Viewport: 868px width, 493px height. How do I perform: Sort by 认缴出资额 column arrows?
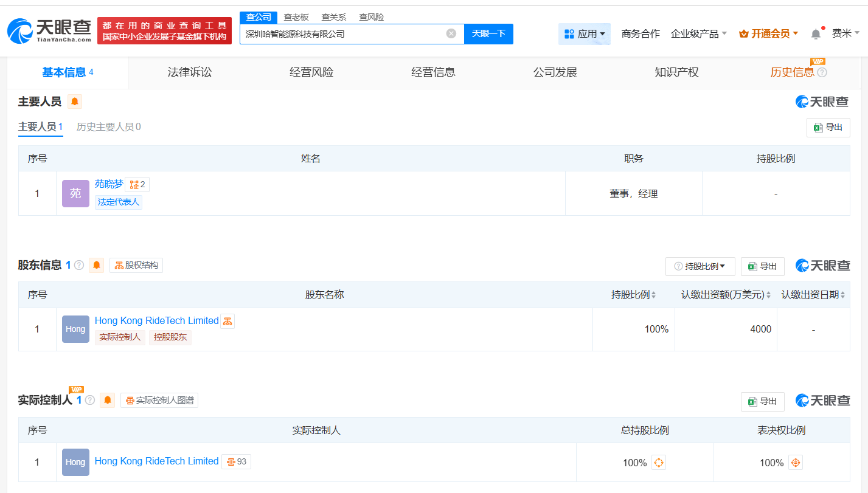(x=768, y=295)
